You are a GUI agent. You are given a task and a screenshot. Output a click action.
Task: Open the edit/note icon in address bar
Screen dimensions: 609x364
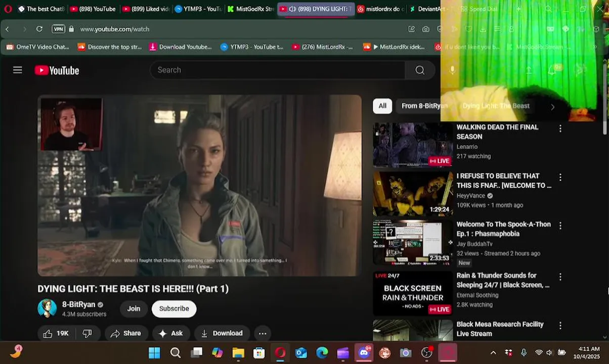[x=412, y=29]
